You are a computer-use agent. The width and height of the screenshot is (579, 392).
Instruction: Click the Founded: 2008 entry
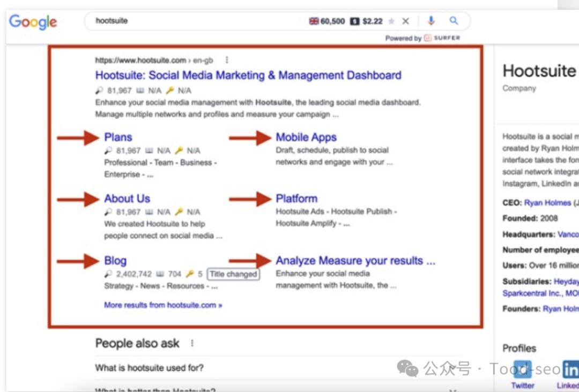[530, 218]
